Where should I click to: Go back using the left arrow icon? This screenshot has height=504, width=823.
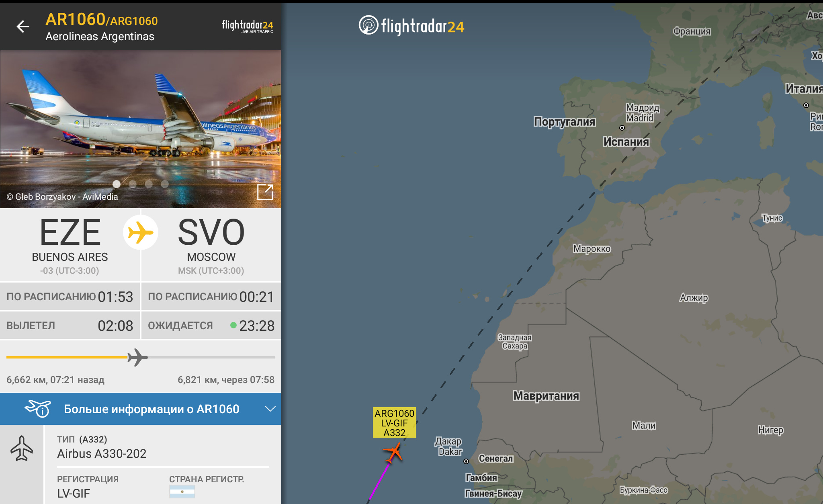[x=23, y=27]
